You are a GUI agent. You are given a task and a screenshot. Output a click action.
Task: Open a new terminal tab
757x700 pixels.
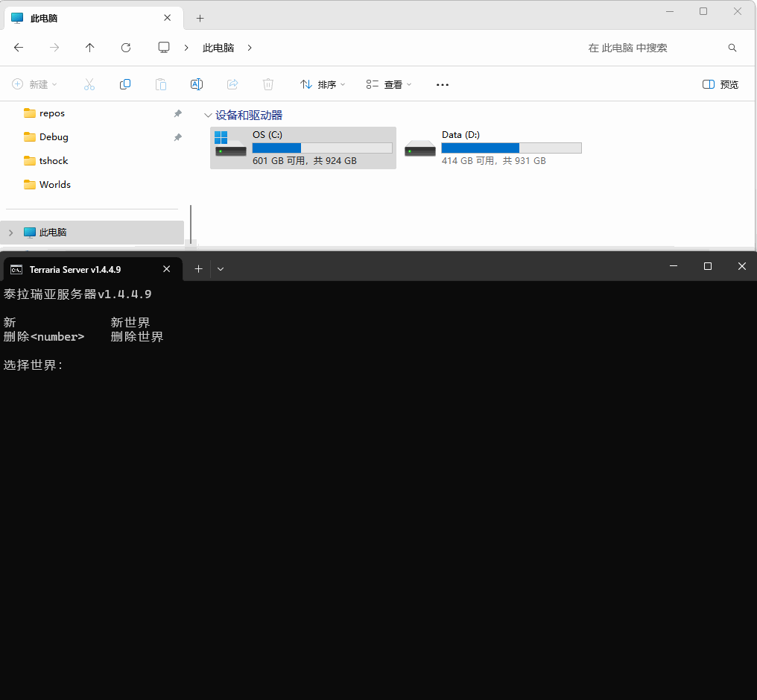click(x=198, y=269)
